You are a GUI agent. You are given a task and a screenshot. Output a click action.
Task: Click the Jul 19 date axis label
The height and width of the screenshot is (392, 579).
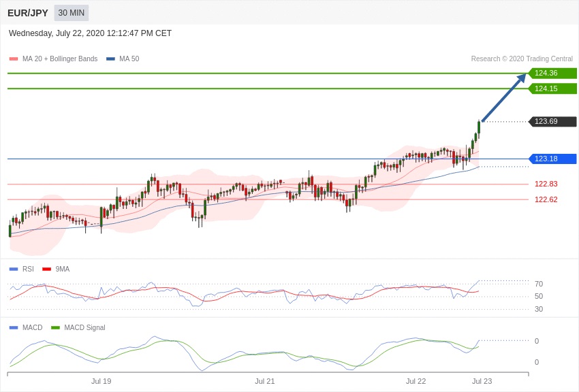coord(101,381)
